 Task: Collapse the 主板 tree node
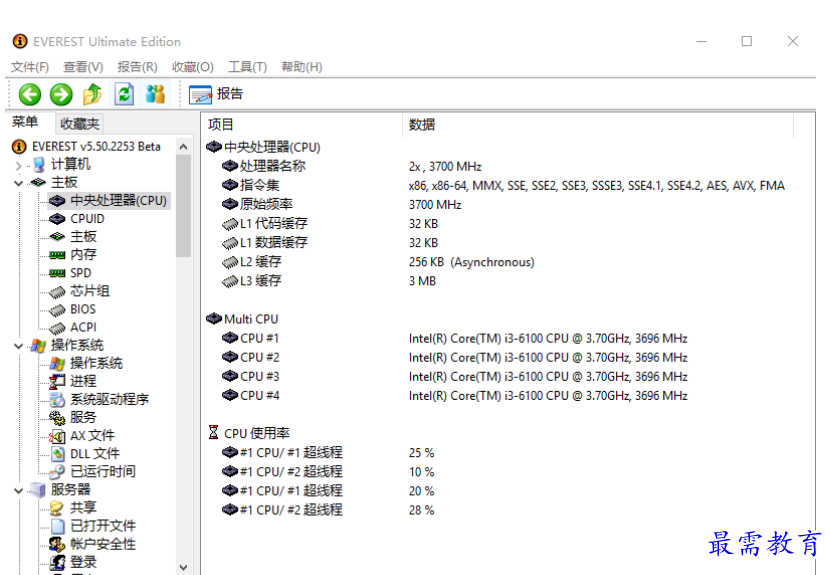tap(19, 183)
